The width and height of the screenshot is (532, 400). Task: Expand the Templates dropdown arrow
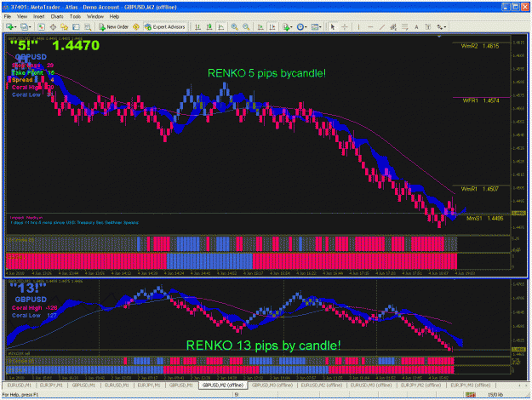320,27
